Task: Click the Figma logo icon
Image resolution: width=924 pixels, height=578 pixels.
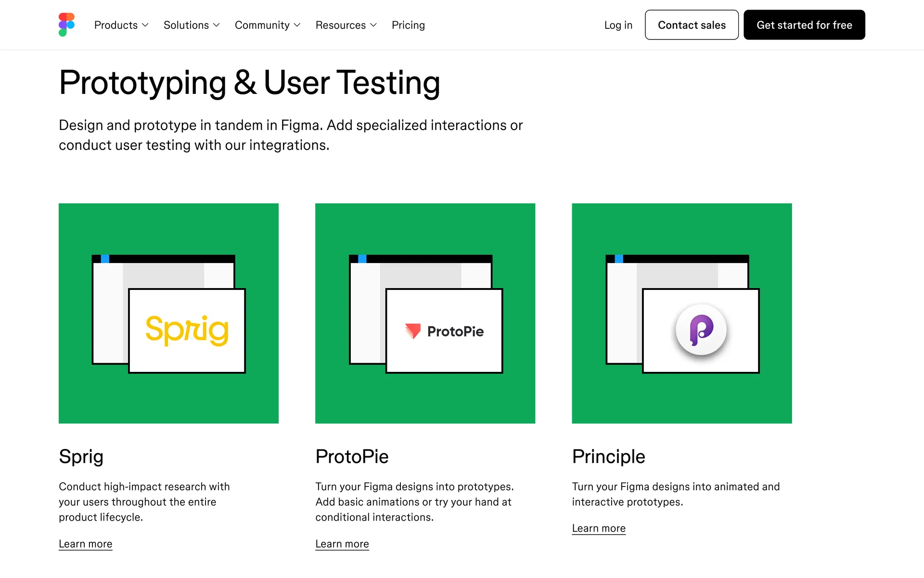Action: [66, 25]
